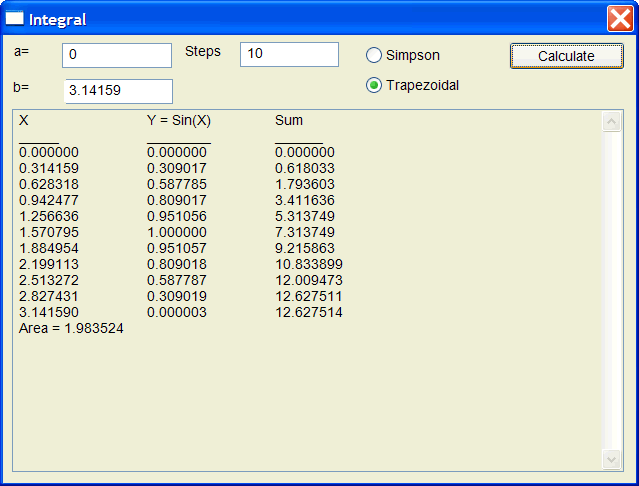The image size is (639, 486).
Task: Click Y value 0.309019
Action: point(177,296)
